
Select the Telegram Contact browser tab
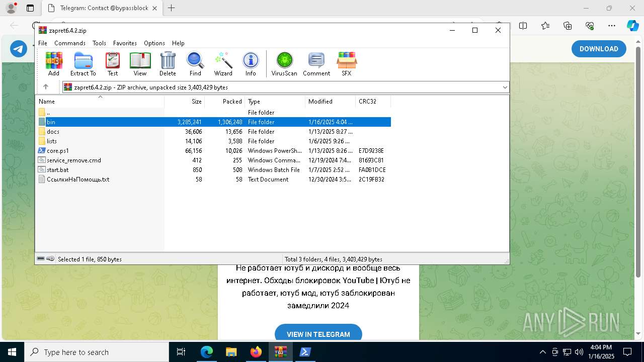click(x=102, y=8)
